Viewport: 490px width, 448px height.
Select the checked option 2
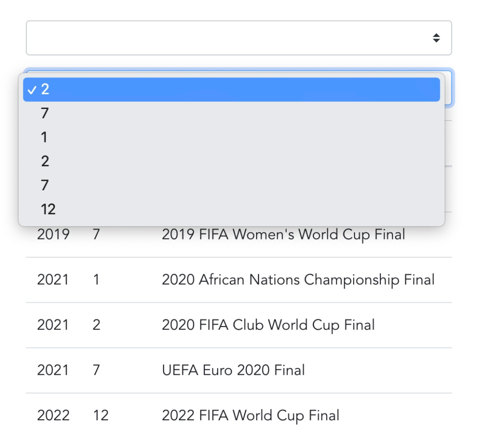(x=231, y=89)
